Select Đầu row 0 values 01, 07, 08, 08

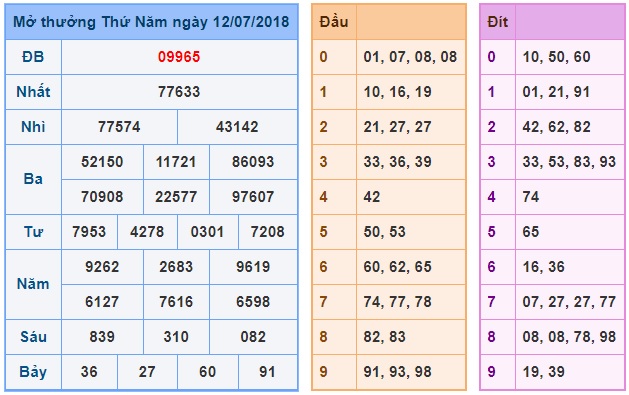tap(410, 57)
